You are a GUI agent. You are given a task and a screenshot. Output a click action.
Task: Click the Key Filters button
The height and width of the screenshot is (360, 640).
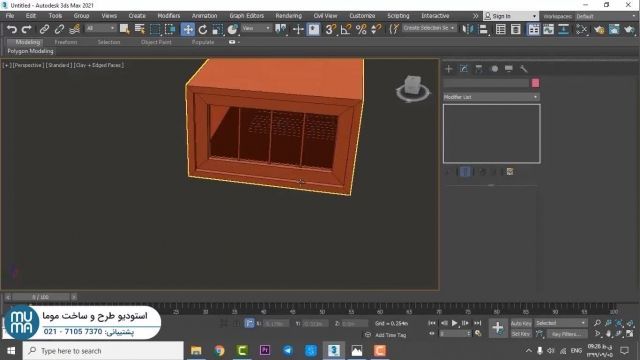coord(567,334)
